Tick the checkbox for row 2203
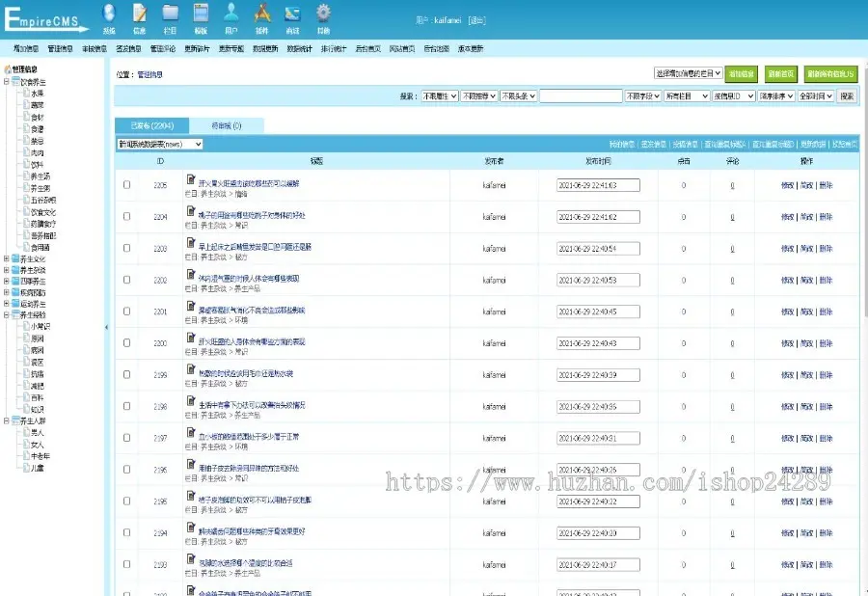This screenshot has width=868, height=596. [x=126, y=248]
